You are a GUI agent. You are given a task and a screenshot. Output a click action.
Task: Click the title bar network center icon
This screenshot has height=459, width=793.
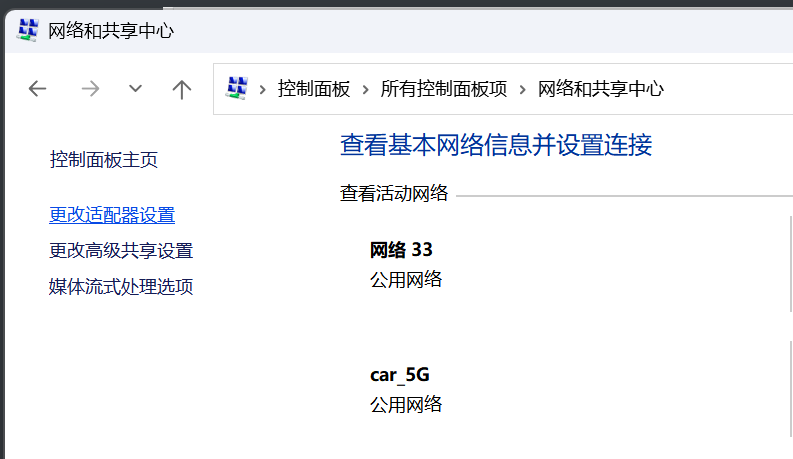coord(28,30)
